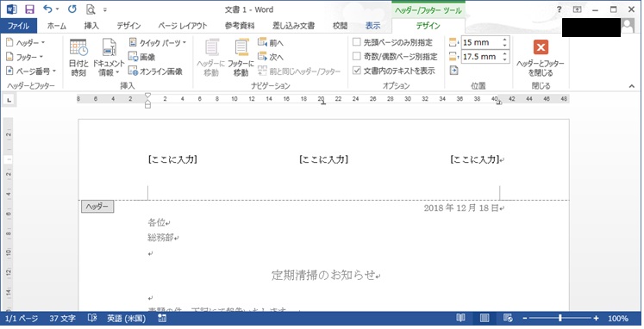Open クイック パーツ dropdown
Viewport: 644px width, 329px height.
point(157,43)
